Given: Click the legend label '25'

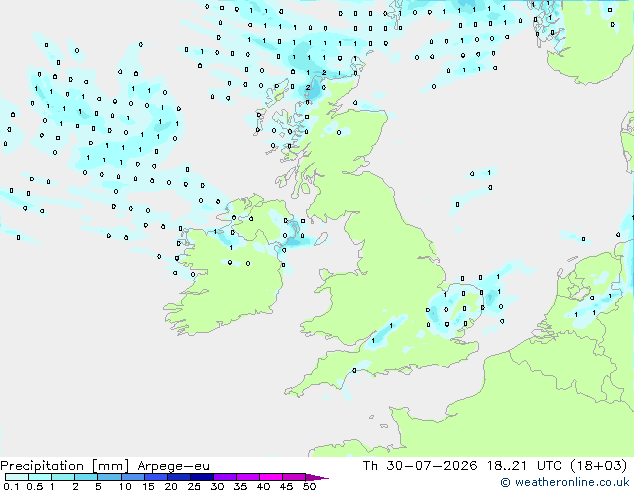Looking at the screenshot, I should pos(194,486).
